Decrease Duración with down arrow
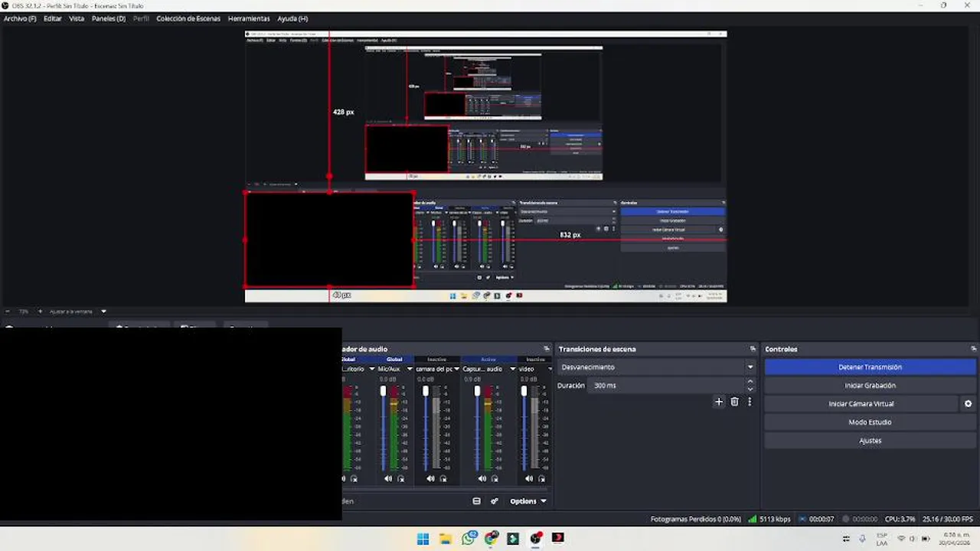This screenshot has height=551, width=980. [750, 390]
